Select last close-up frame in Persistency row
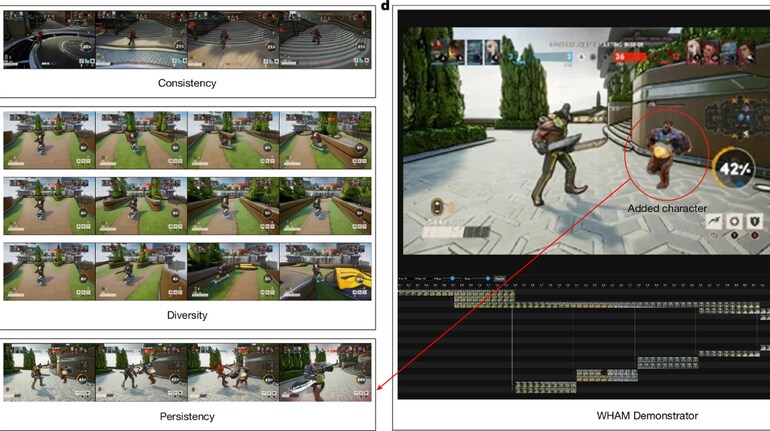Viewport: 770px width, 431px height. tap(325, 371)
